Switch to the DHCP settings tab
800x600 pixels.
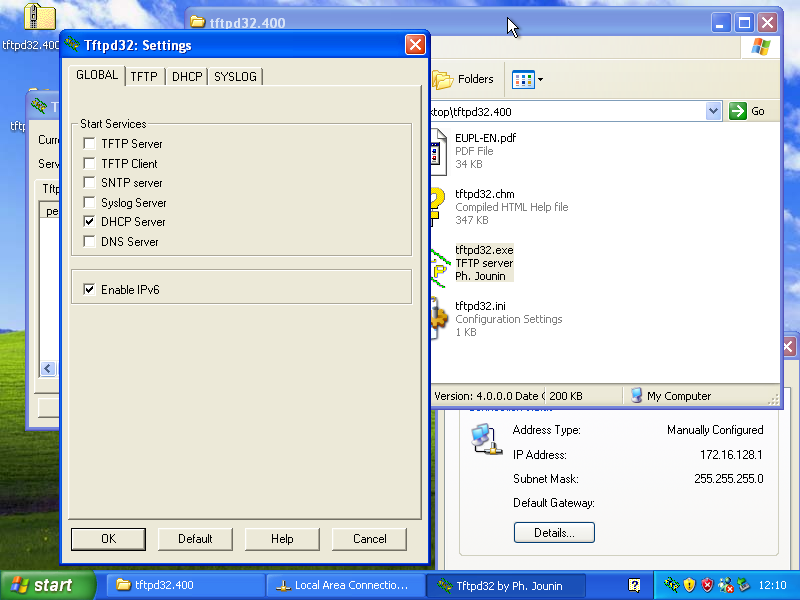[x=186, y=76]
